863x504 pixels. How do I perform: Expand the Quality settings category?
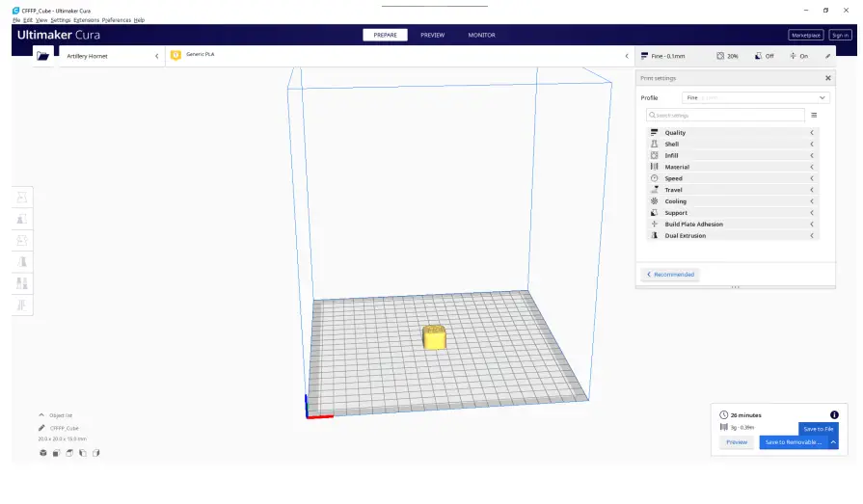733,133
